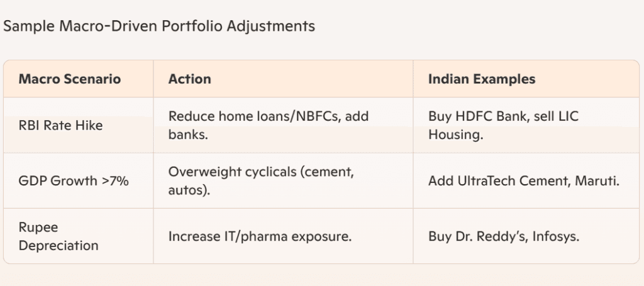
Task: Select the "Indian Examples" column header
Action: tap(482, 79)
